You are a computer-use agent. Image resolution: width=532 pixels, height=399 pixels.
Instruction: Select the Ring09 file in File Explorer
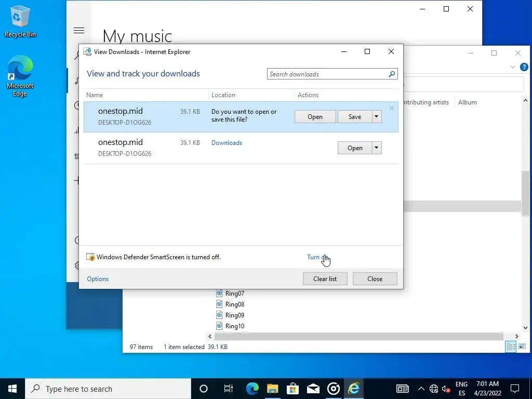tap(235, 315)
